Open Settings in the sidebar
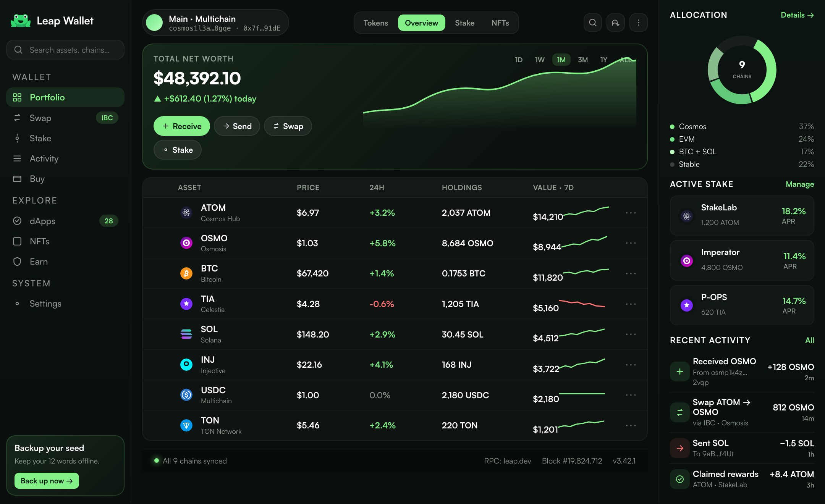 coord(65,304)
